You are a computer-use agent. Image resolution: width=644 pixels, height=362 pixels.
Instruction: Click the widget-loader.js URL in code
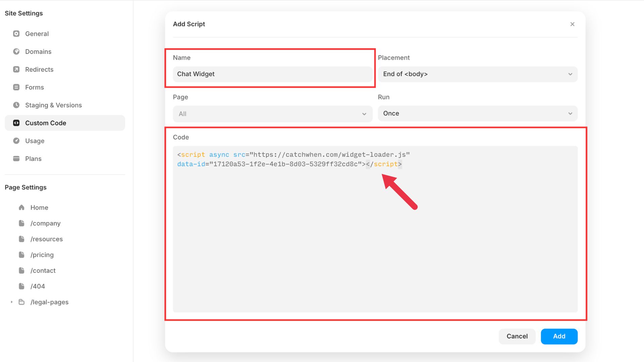coord(330,155)
